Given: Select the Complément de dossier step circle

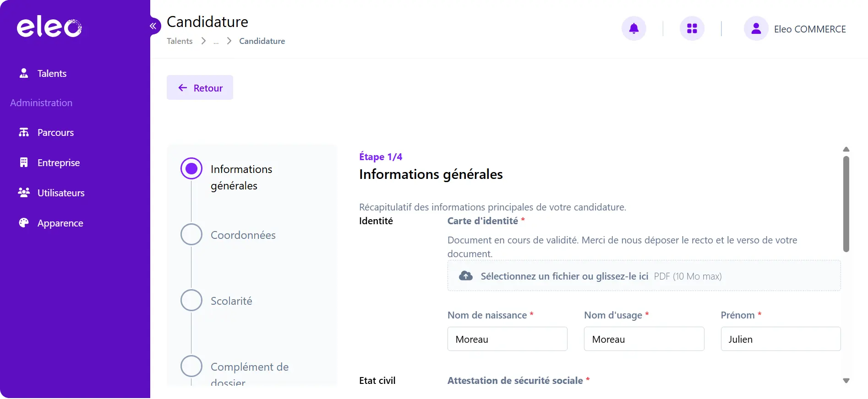Looking at the screenshot, I should coord(191,367).
